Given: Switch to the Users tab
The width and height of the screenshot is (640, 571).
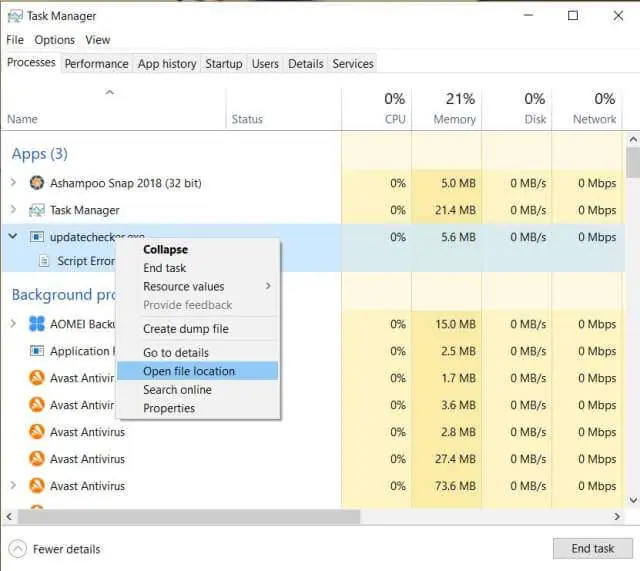Looking at the screenshot, I should (x=265, y=64).
